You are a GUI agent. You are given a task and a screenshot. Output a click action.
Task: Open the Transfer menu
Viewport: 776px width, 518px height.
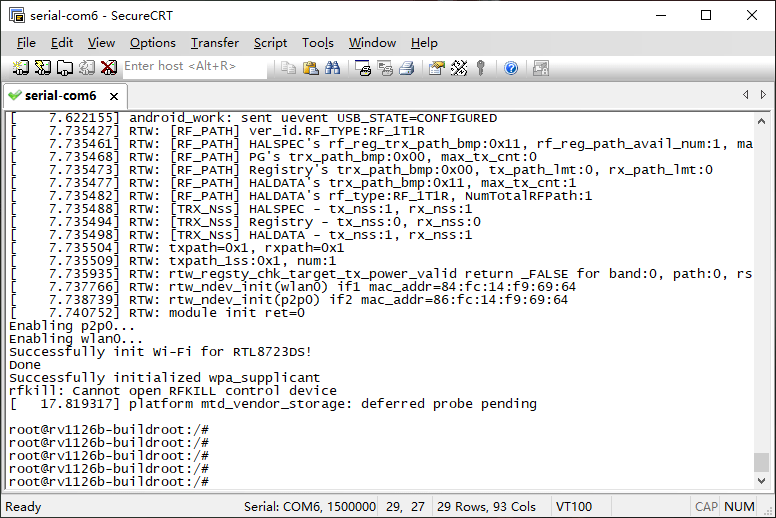pos(215,43)
